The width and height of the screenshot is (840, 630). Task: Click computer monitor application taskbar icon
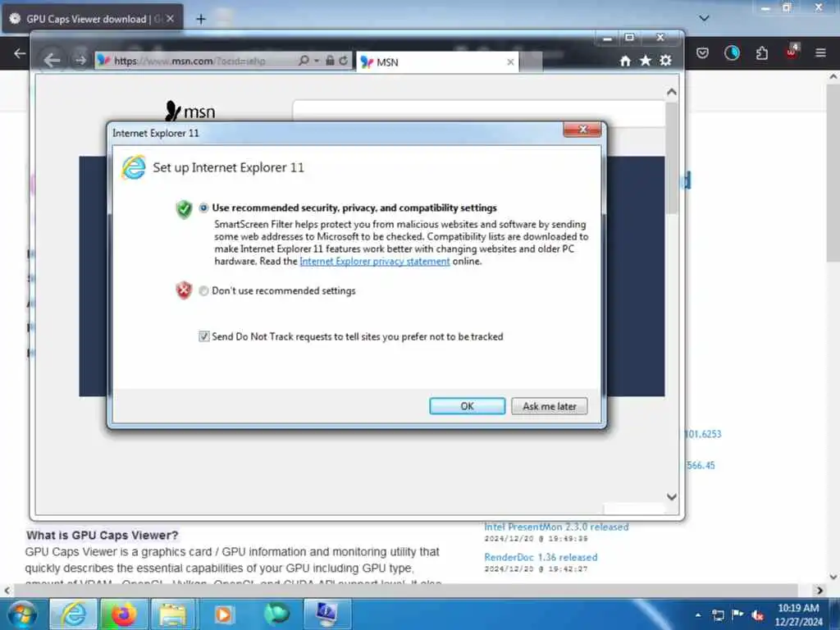click(x=326, y=614)
